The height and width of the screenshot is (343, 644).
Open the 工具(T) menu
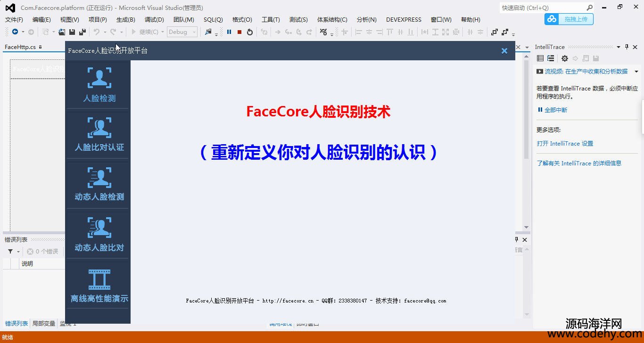pos(271,20)
